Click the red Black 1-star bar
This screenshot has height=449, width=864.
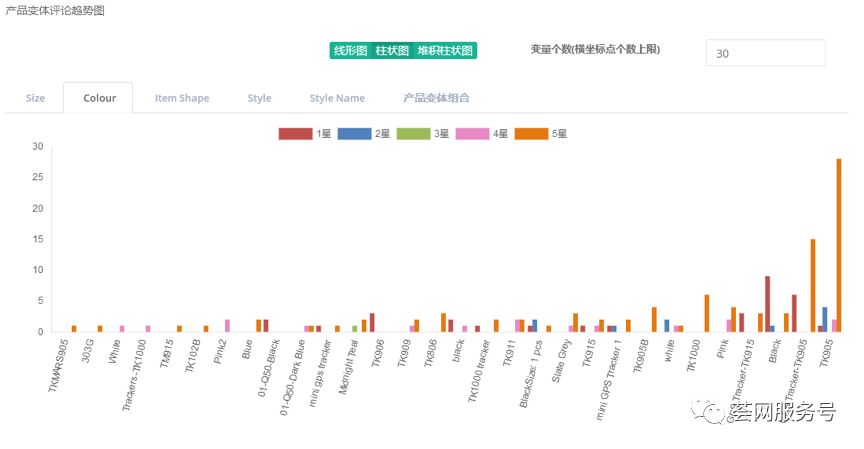tap(767, 304)
